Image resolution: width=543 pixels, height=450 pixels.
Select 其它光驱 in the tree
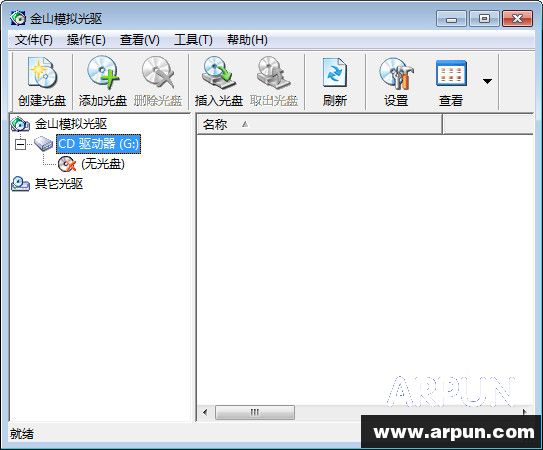pyautogui.click(x=59, y=184)
